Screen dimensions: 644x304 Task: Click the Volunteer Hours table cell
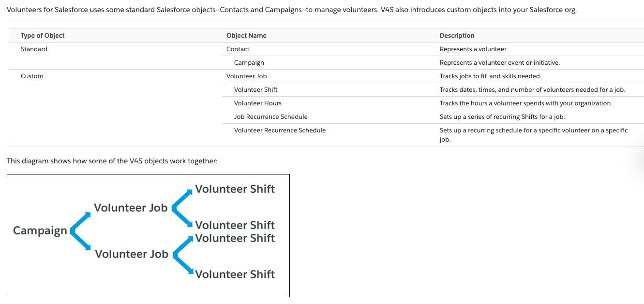[257, 103]
